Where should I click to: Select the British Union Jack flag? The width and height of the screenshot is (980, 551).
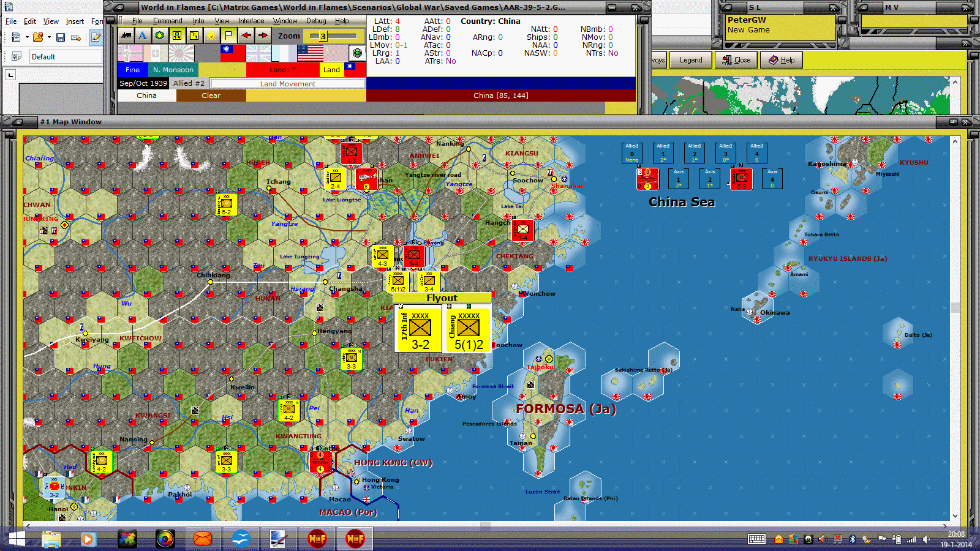click(x=258, y=53)
